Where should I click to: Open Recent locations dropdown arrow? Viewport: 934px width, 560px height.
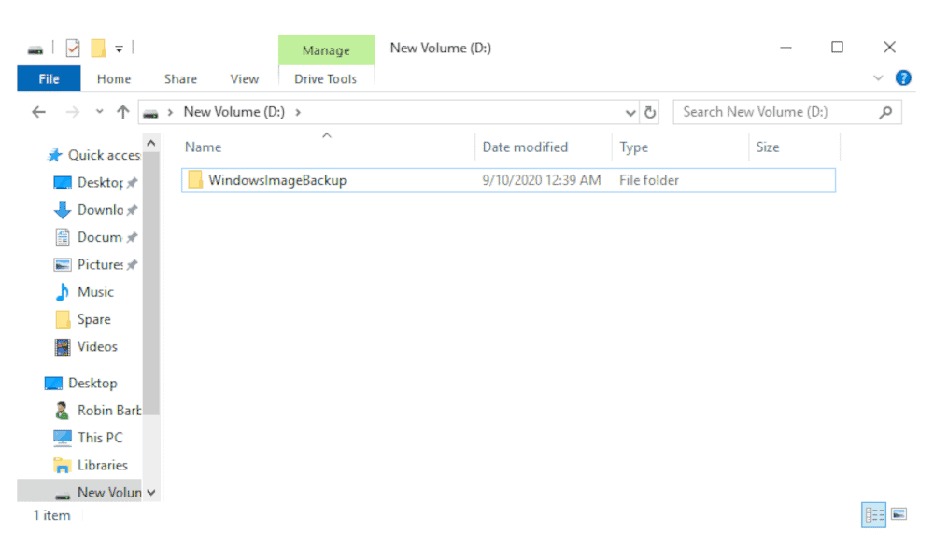click(x=100, y=111)
